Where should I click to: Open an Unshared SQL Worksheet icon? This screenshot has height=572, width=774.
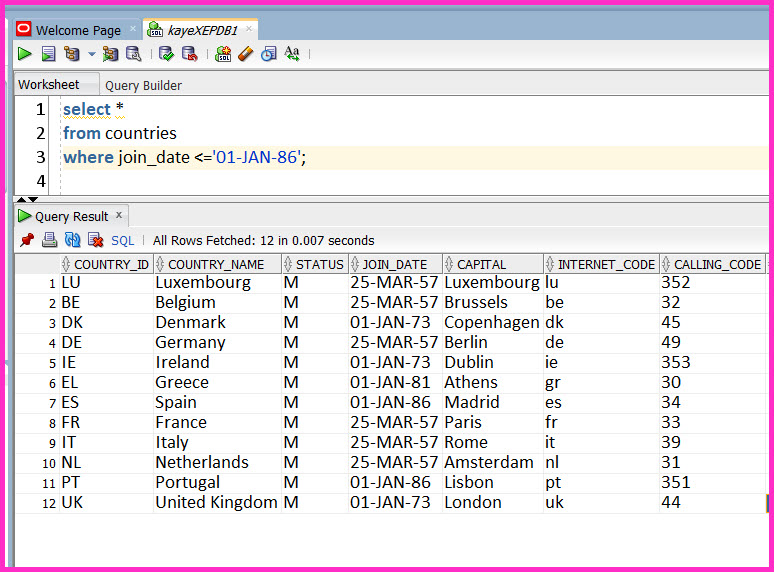click(x=223, y=54)
